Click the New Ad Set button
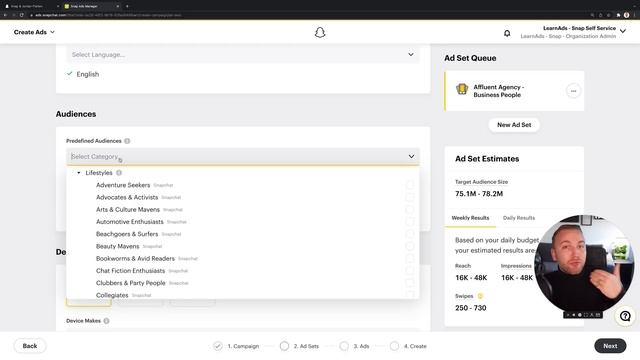The height and width of the screenshot is (360, 640). point(514,125)
